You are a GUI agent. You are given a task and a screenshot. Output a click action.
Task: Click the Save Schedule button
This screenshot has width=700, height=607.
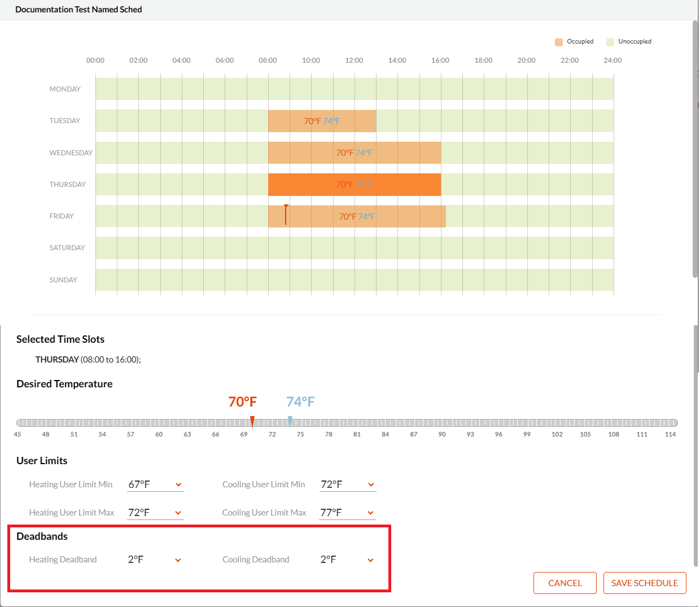(645, 583)
